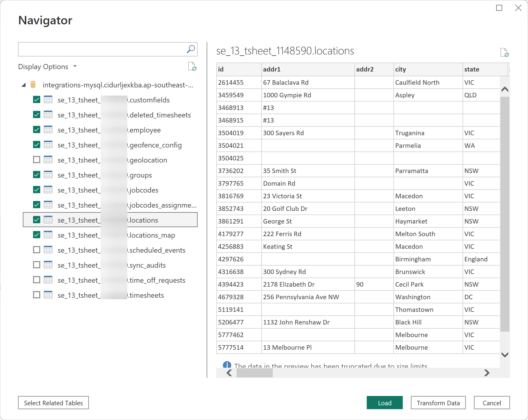Uncheck the locations table checkbox

[37, 220]
